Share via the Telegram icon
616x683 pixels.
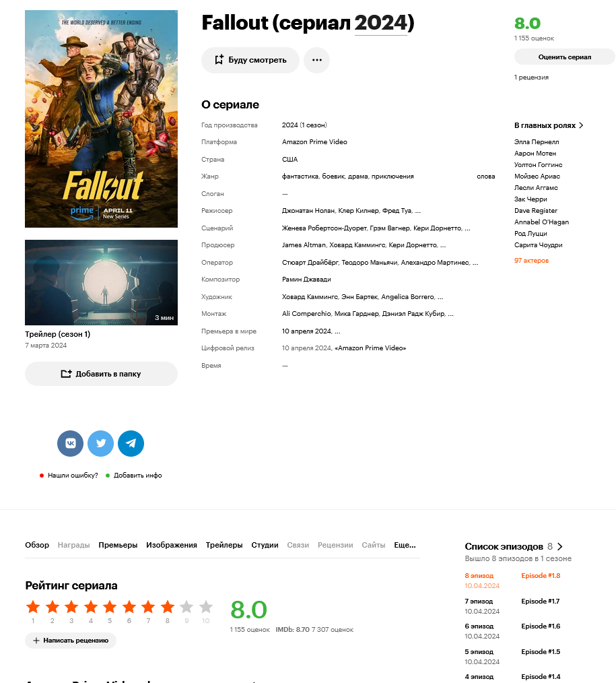pos(131,443)
